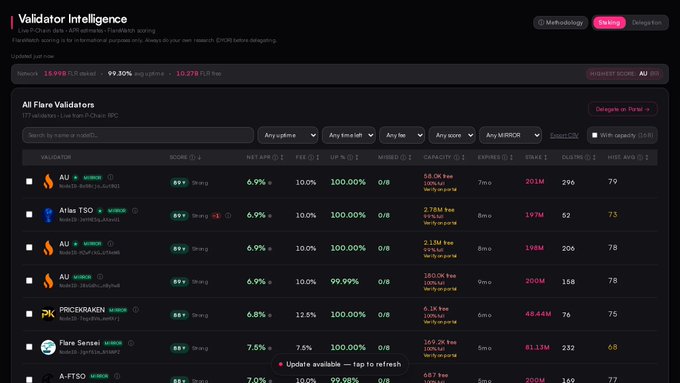Tick the checkbox for the AU validator with 200M stake
680x383 pixels.
[x=29, y=281]
